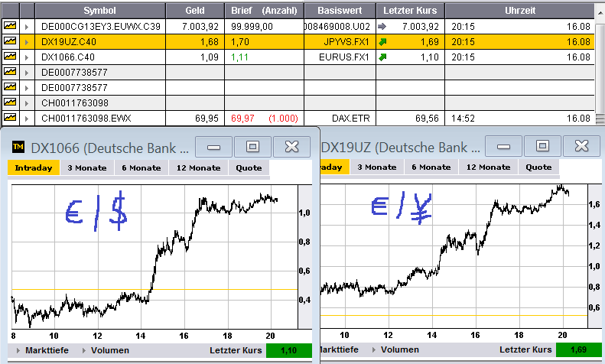The image size is (605, 364).
Task: Click green Letzter Kurs value 1,69
Action: coord(579,349)
